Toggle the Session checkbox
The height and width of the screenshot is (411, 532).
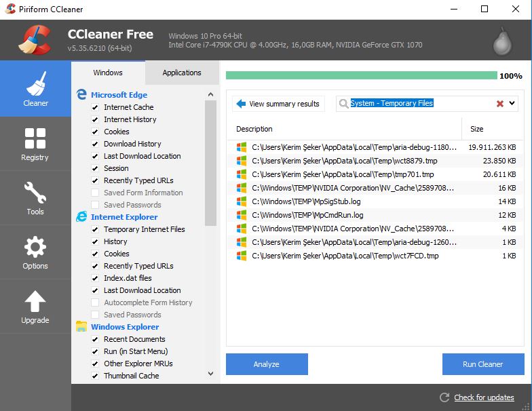[x=95, y=168]
